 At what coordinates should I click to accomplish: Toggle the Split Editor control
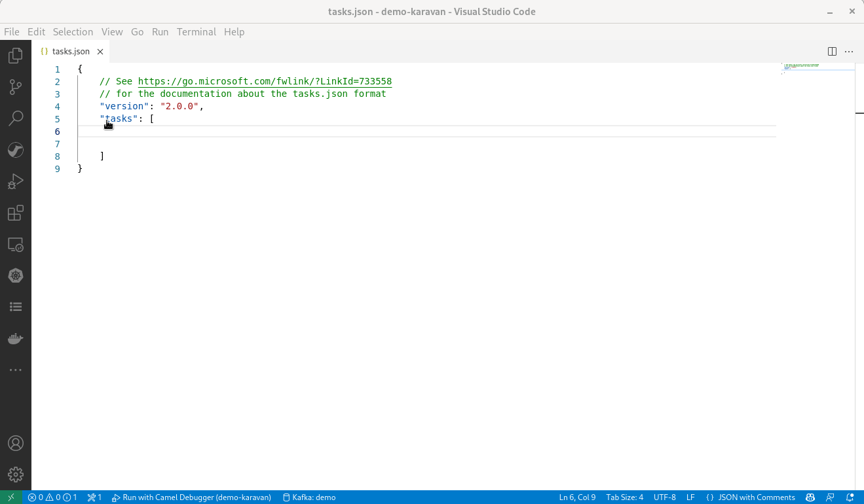832,51
